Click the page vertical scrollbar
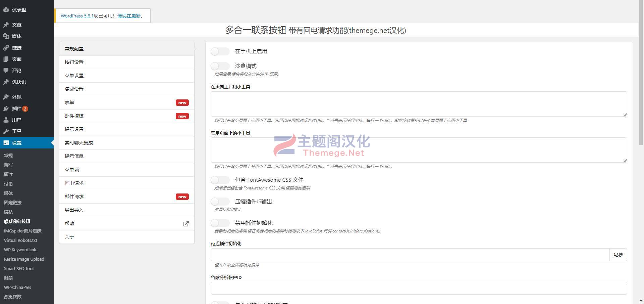 tap(641, 73)
